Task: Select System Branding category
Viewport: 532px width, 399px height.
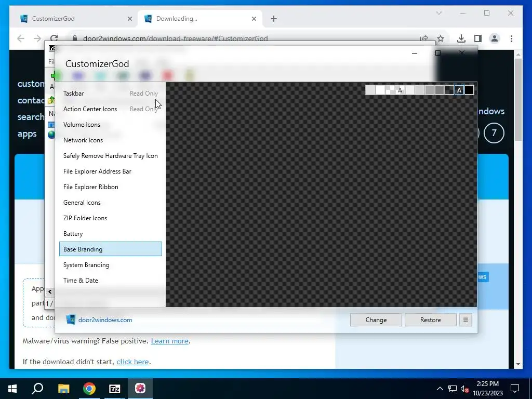Action: point(111,265)
